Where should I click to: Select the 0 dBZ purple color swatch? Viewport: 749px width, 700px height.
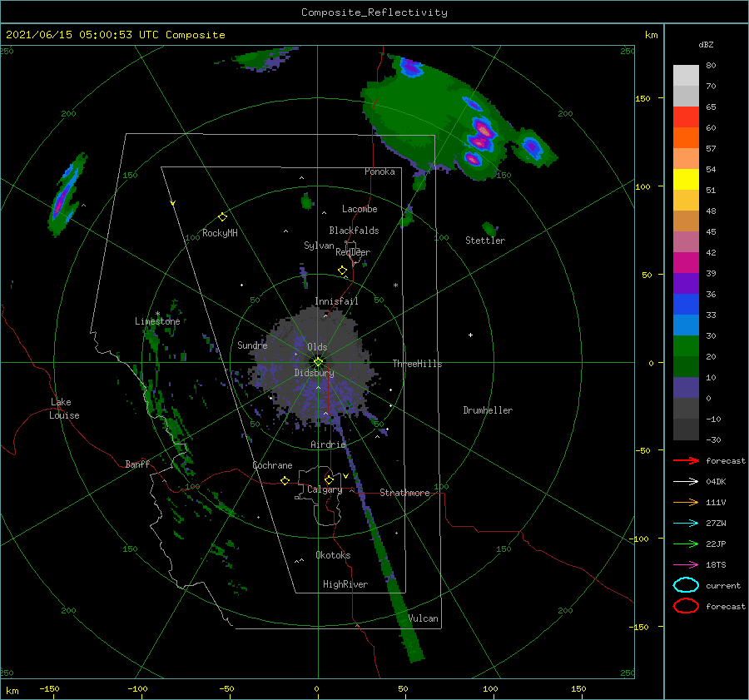[686, 388]
